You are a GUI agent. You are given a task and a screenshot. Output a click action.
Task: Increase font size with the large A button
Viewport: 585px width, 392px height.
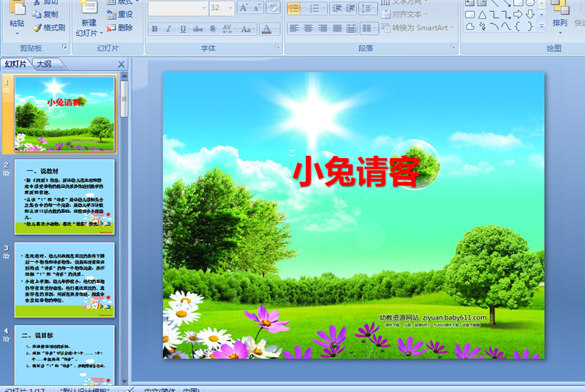[x=244, y=8]
